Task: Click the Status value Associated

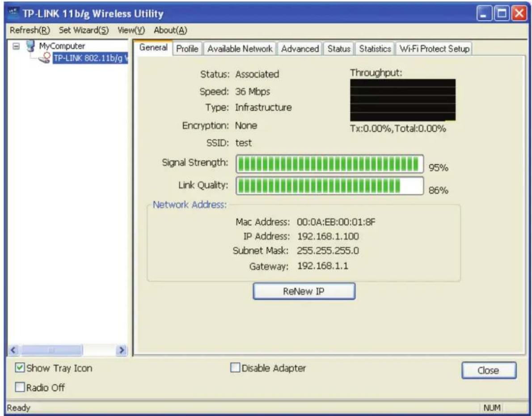Action: click(x=257, y=74)
